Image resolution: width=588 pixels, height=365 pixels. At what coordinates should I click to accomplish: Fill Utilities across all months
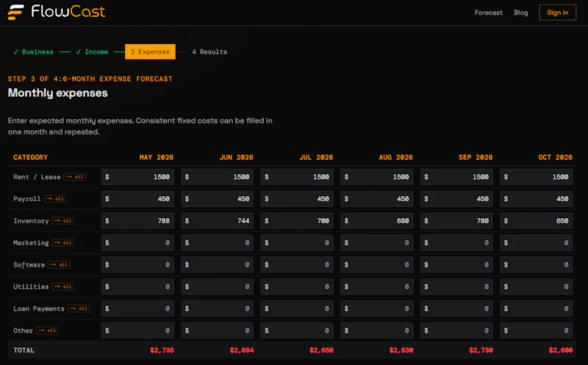[63, 286]
